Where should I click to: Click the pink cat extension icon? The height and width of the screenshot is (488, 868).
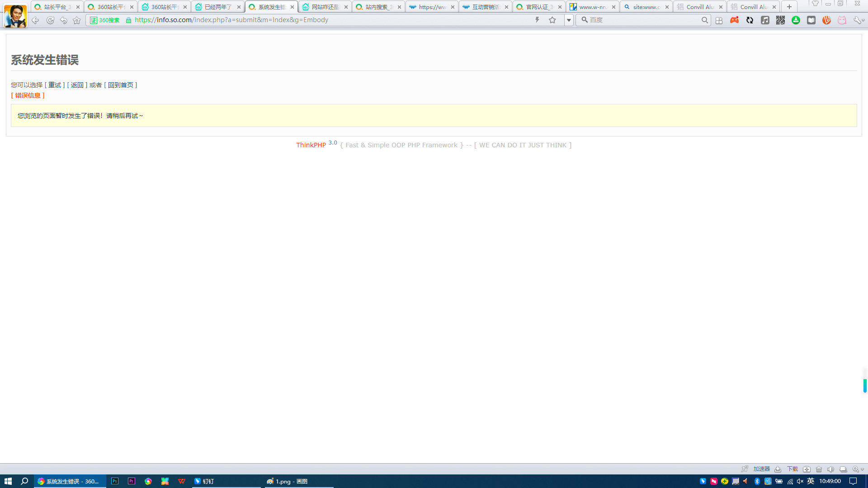pos(842,20)
